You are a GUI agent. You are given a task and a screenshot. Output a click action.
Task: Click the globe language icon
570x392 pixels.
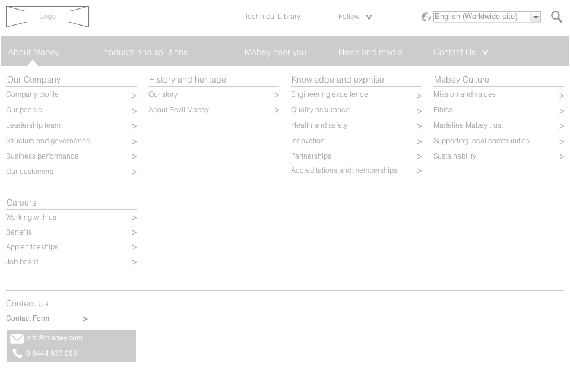click(426, 17)
